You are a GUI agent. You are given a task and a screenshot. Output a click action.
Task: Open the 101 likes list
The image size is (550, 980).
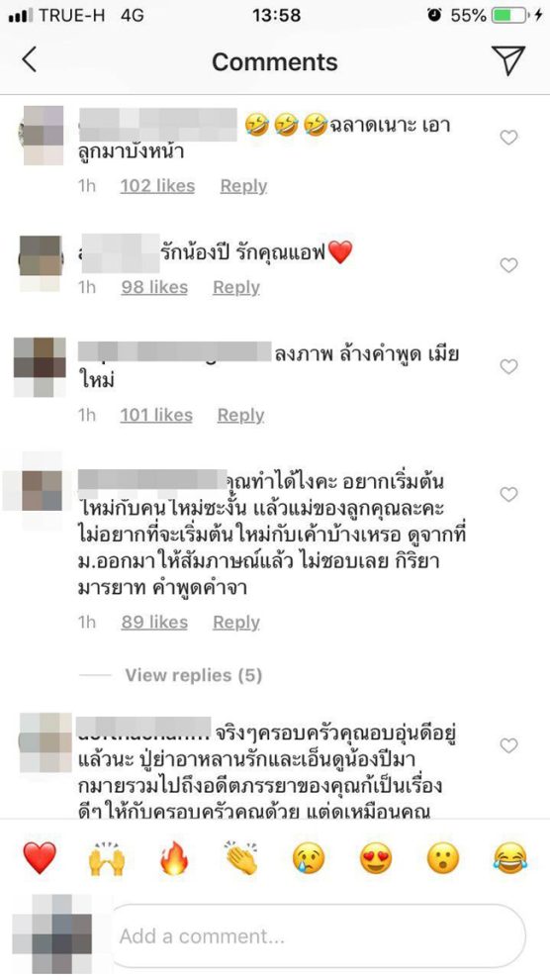click(x=156, y=415)
